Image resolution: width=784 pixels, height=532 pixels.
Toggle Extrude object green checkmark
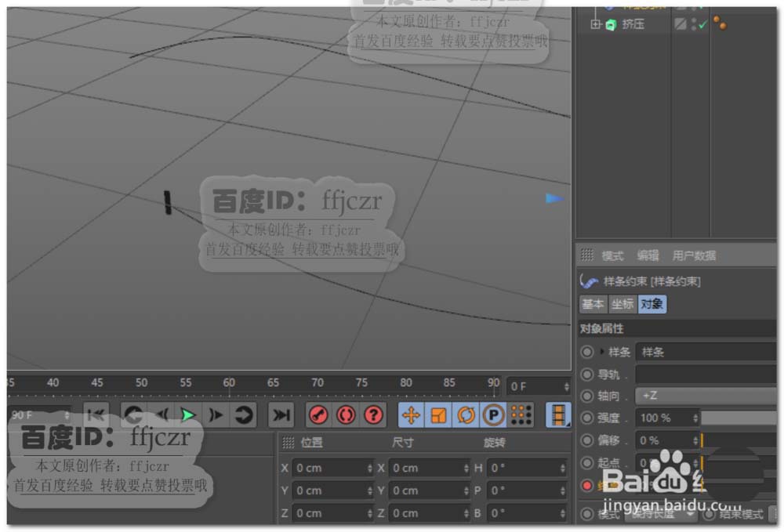coord(703,24)
